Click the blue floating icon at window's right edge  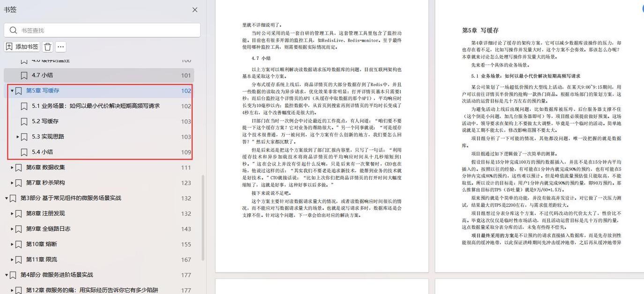coord(642,8)
